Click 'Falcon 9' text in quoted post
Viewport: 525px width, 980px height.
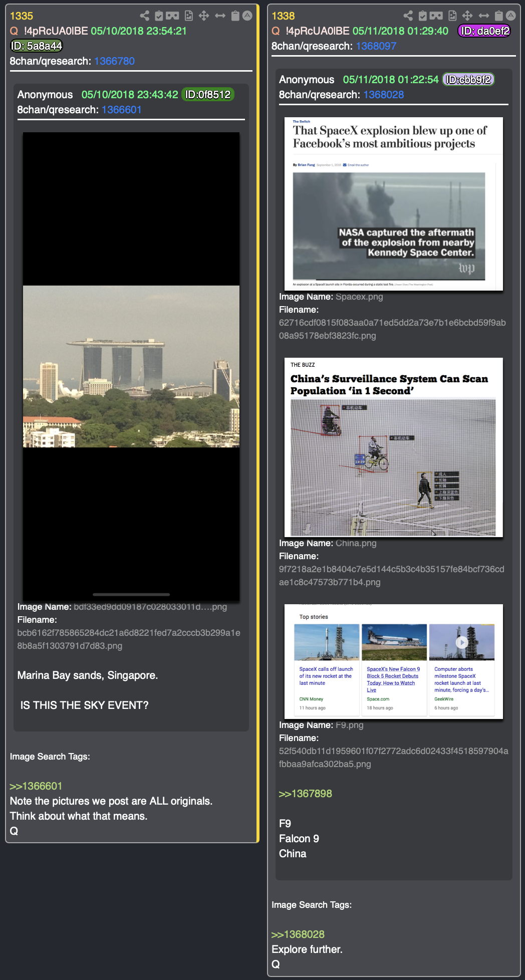pyautogui.click(x=299, y=839)
